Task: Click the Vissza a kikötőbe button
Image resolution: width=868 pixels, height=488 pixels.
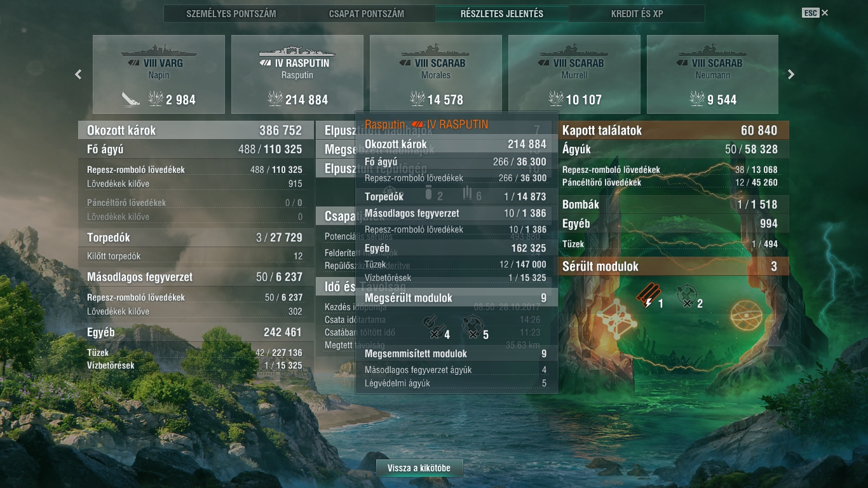Action: 419,468
